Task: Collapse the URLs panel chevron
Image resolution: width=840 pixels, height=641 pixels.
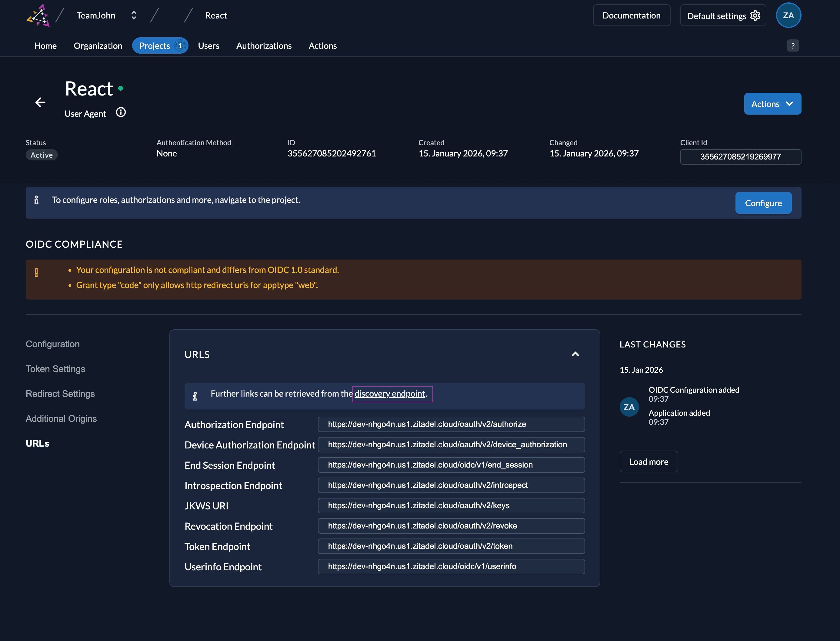Action: 575,354
